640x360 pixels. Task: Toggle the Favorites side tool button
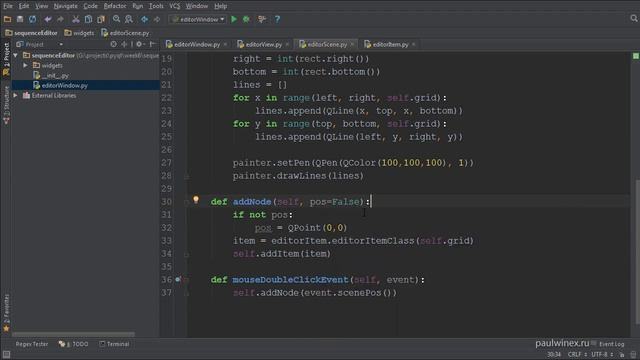tap(6, 313)
